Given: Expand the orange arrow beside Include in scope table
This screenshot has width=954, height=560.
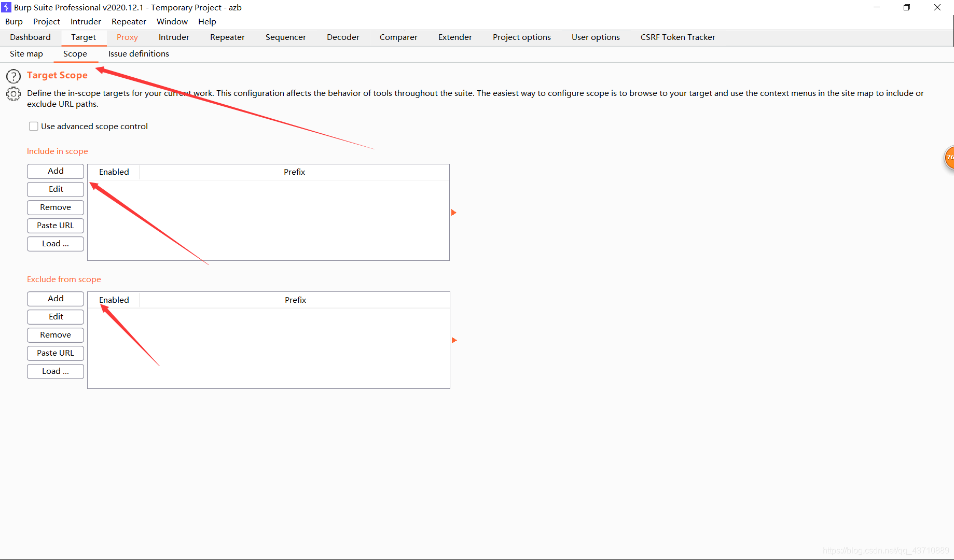Looking at the screenshot, I should click(454, 213).
